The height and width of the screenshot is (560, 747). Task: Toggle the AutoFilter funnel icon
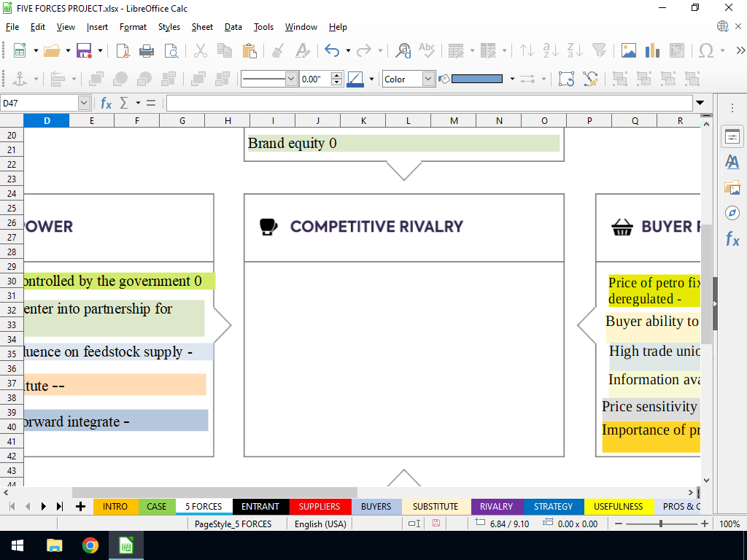(599, 50)
